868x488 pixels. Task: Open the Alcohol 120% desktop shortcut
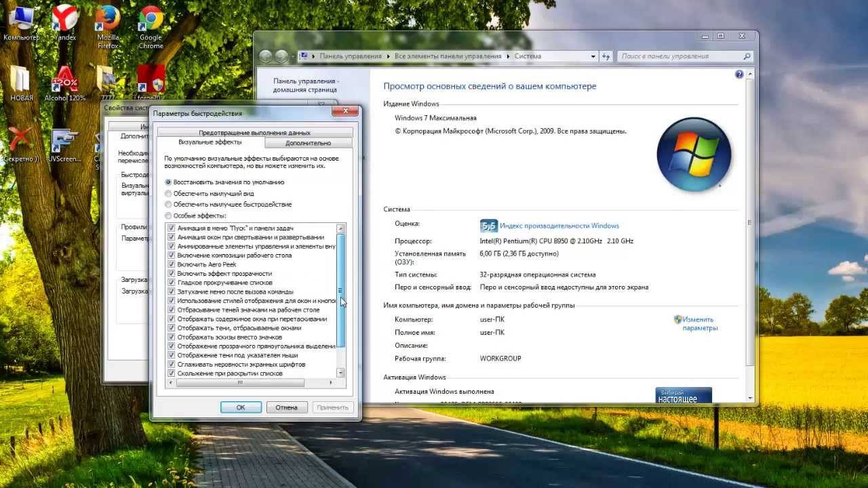[65, 83]
